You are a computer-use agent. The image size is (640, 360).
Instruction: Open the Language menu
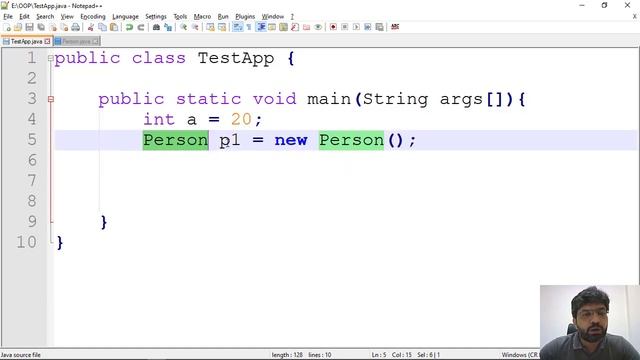point(125,17)
